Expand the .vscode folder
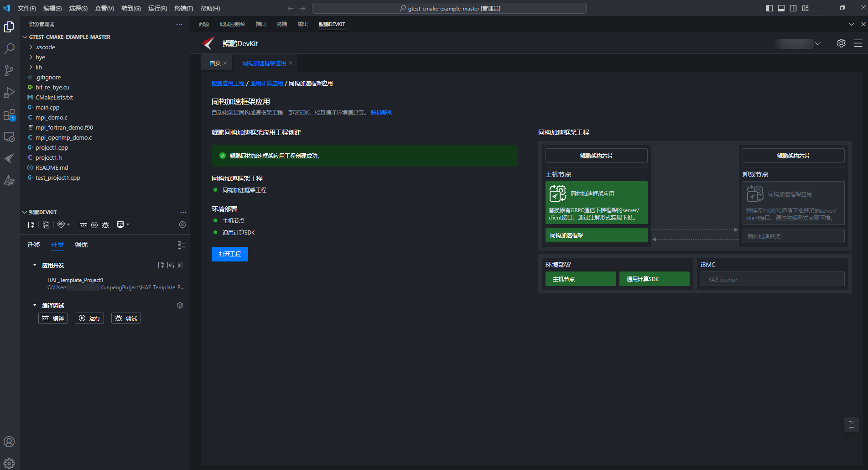868x470 pixels. pyautogui.click(x=31, y=47)
